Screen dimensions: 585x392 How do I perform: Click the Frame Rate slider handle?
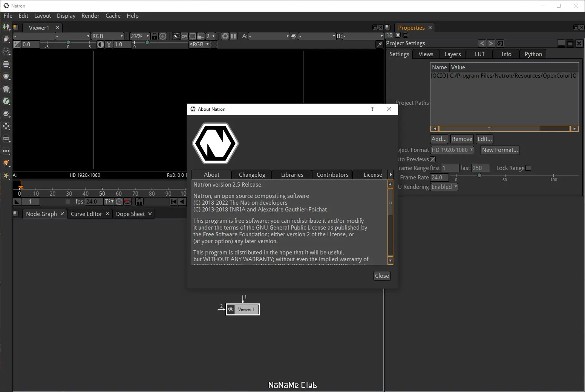(x=479, y=176)
